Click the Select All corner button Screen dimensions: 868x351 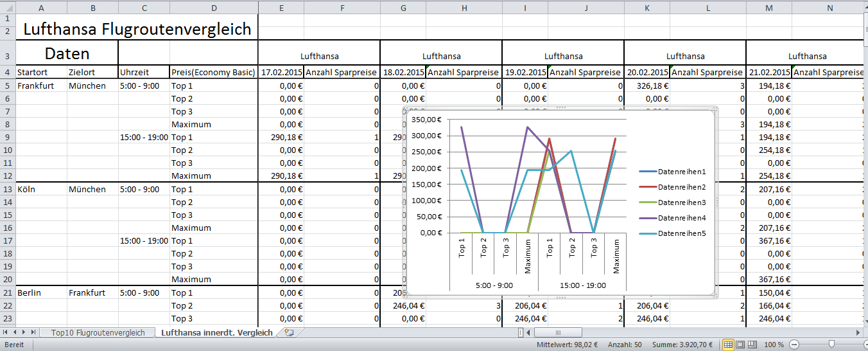pos(8,8)
